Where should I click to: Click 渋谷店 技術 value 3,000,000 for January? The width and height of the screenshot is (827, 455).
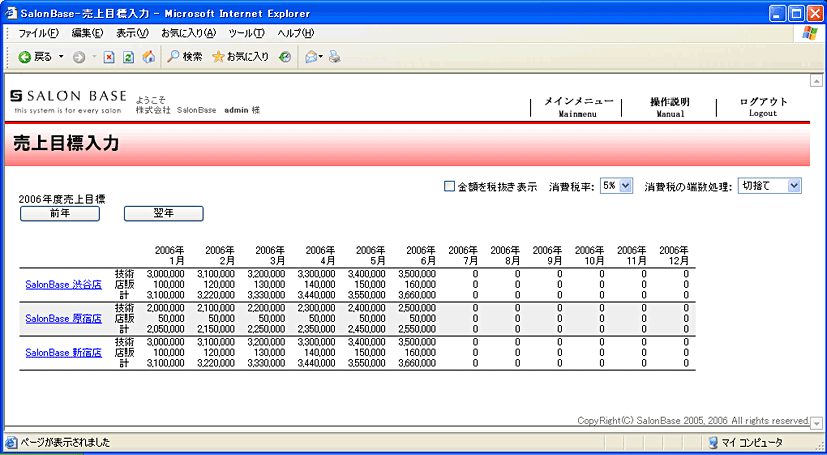[x=166, y=274]
